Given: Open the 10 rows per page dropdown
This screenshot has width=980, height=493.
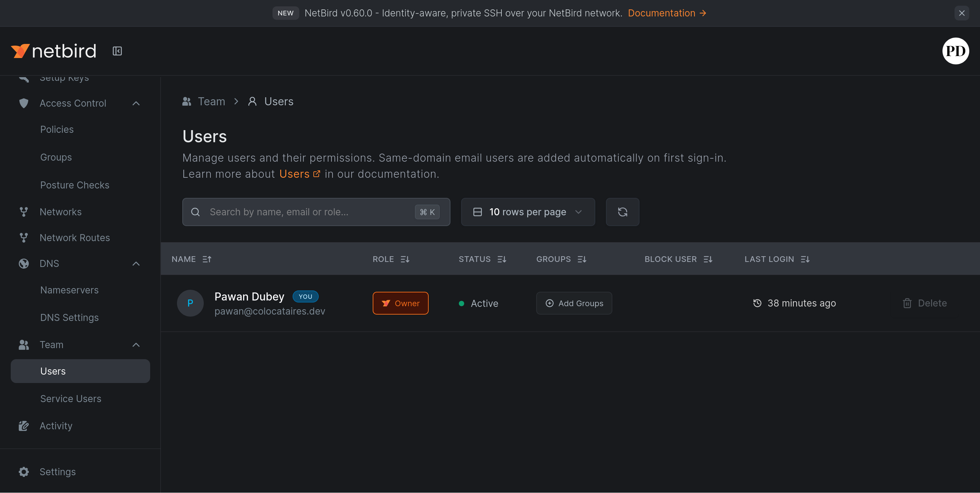Looking at the screenshot, I should [x=528, y=212].
